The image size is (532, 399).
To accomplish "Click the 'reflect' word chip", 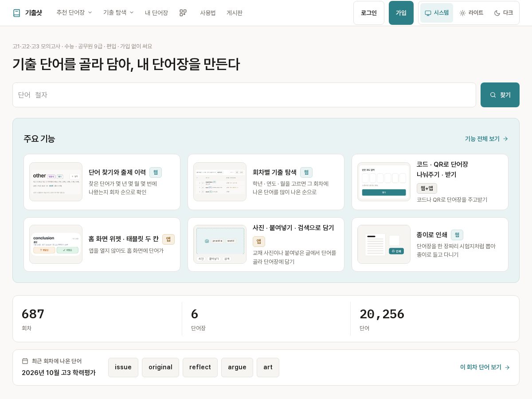I will 200,368.
